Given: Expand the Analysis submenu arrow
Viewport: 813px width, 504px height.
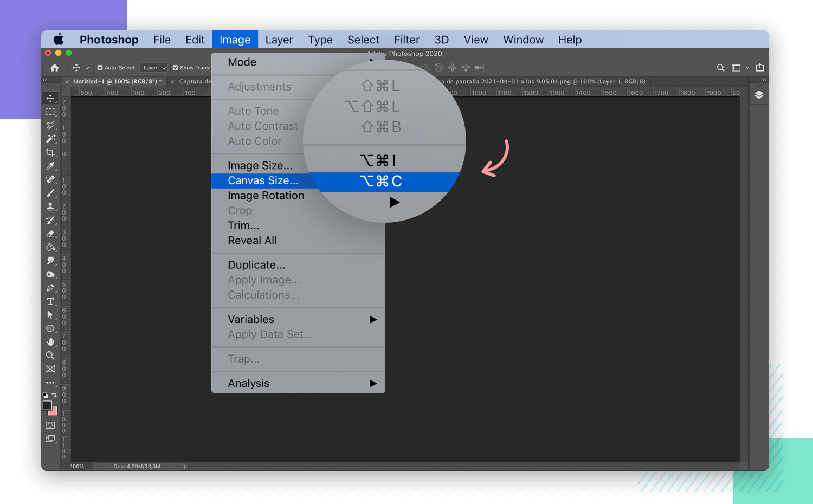Looking at the screenshot, I should pos(373,383).
